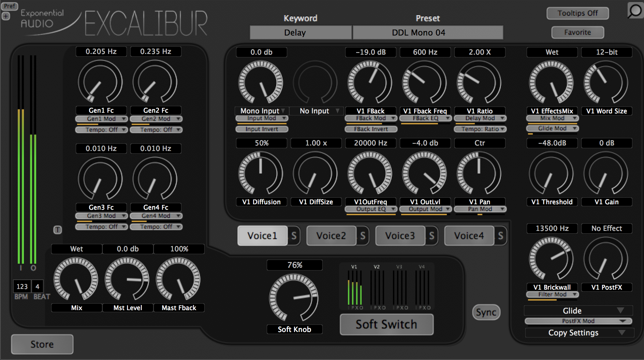Click the V1 PostFX knob
Viewport: 644px width, 360px height.
tap(606, 259)
